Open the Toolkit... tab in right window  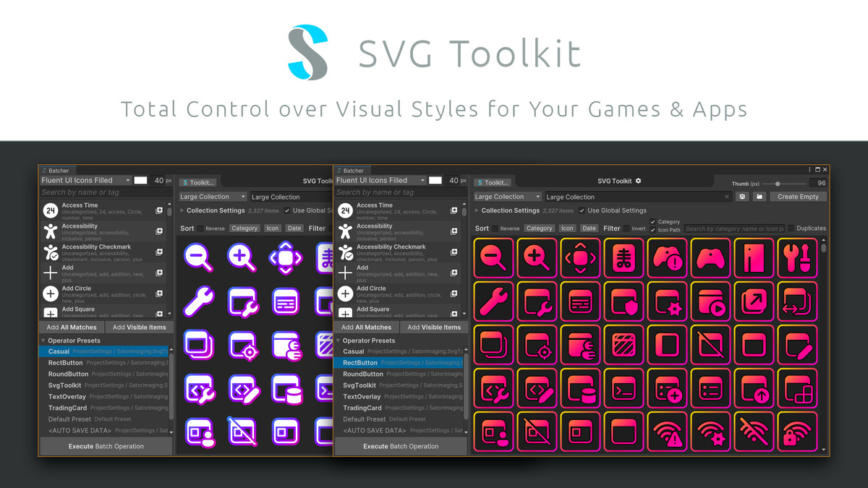(x=493, y=183)
